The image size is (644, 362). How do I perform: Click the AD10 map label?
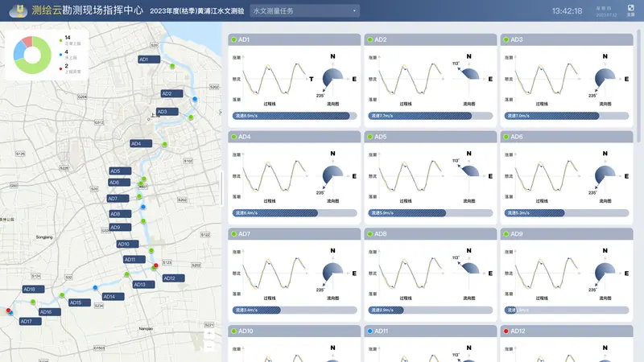pos(127,245)
